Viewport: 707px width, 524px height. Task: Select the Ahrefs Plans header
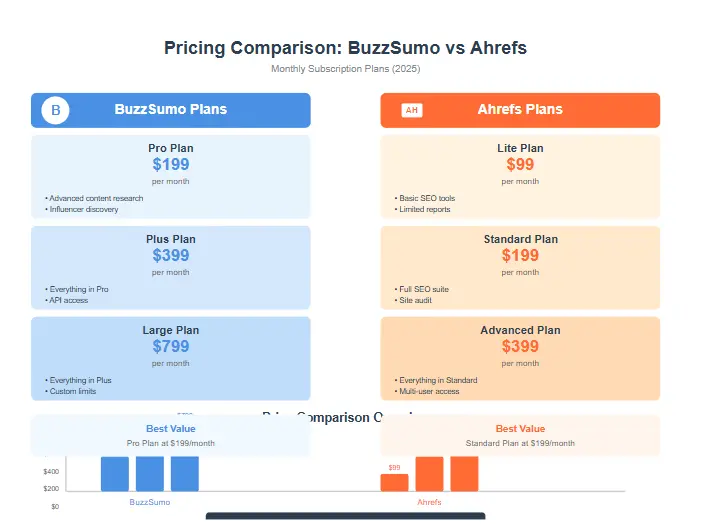pyautogui.click(x=520, y=110)
